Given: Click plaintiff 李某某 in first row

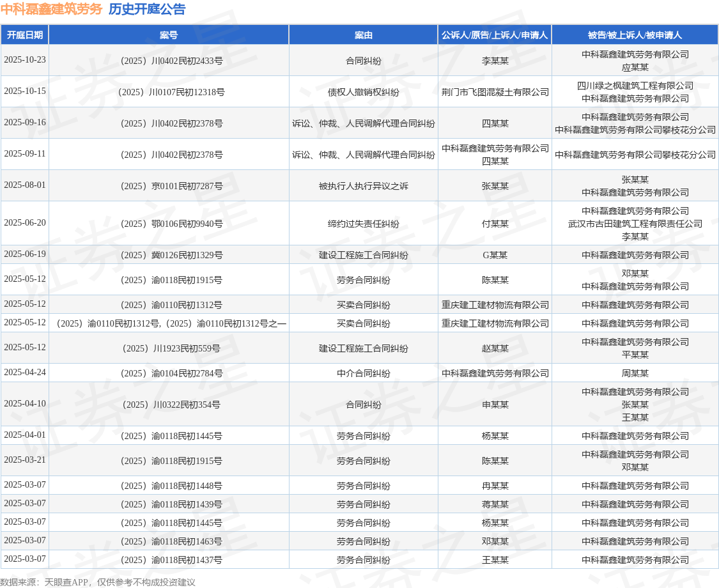Looking at the screenshot, I should [495, 61].
